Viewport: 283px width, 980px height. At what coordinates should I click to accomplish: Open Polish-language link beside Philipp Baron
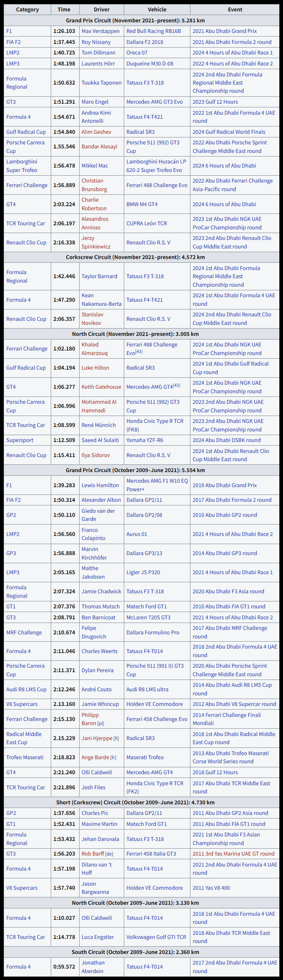(101, 724)
